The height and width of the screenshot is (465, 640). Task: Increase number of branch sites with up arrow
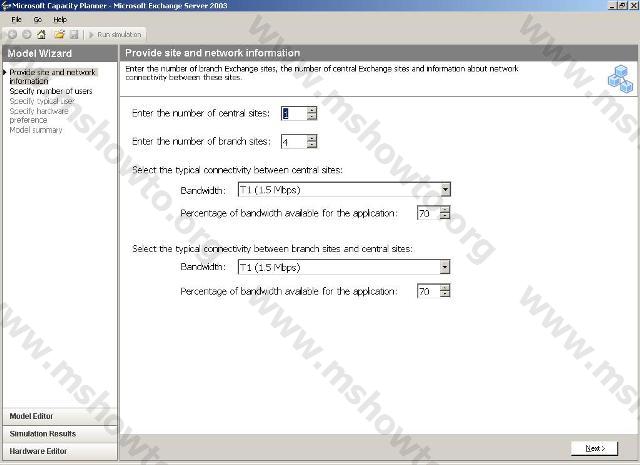coord(312,138)
